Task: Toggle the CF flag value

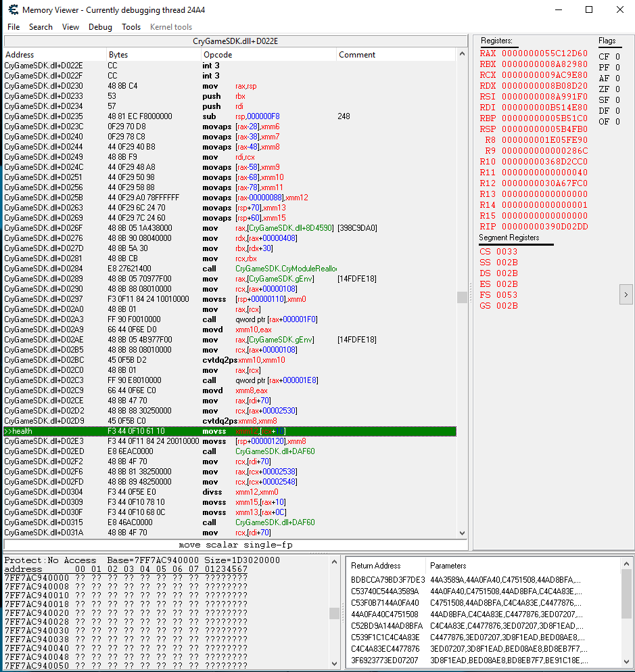Action: tap(617, 57)
